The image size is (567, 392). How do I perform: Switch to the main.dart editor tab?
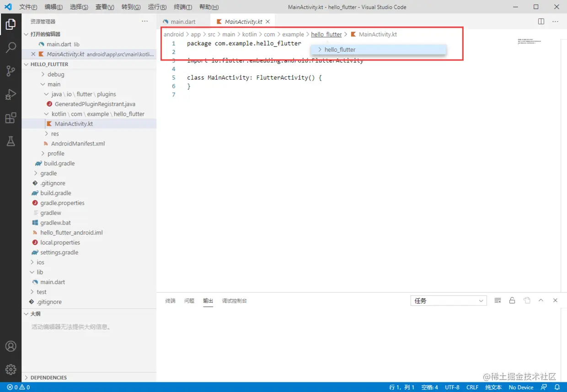pos(183,21)
